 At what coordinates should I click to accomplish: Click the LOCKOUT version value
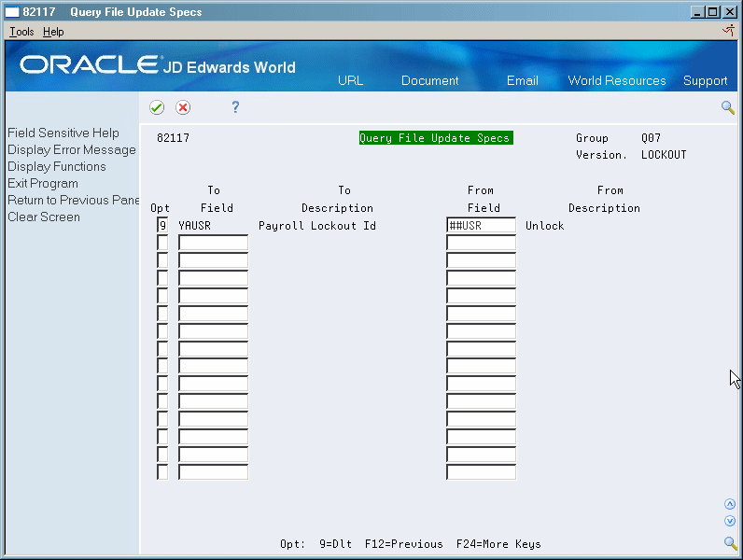[x=664, y=155]
